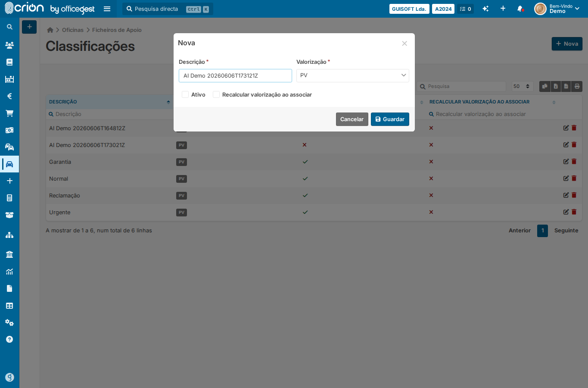588x388 pixels.
Task: Open the book sidebar icon
Action: [9, 62]
